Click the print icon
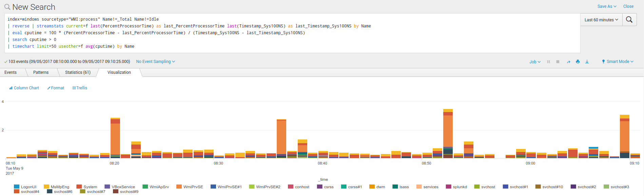The height and width of the screenshot is (196, 644). click(x=578, y=62)
